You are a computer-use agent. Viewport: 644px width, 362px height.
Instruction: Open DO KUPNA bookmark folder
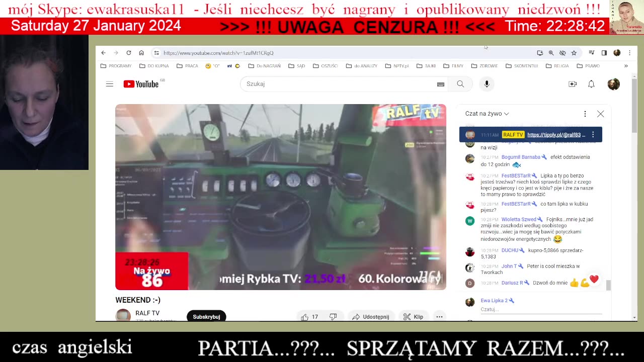pyautogui.click(x=154, y=66)
